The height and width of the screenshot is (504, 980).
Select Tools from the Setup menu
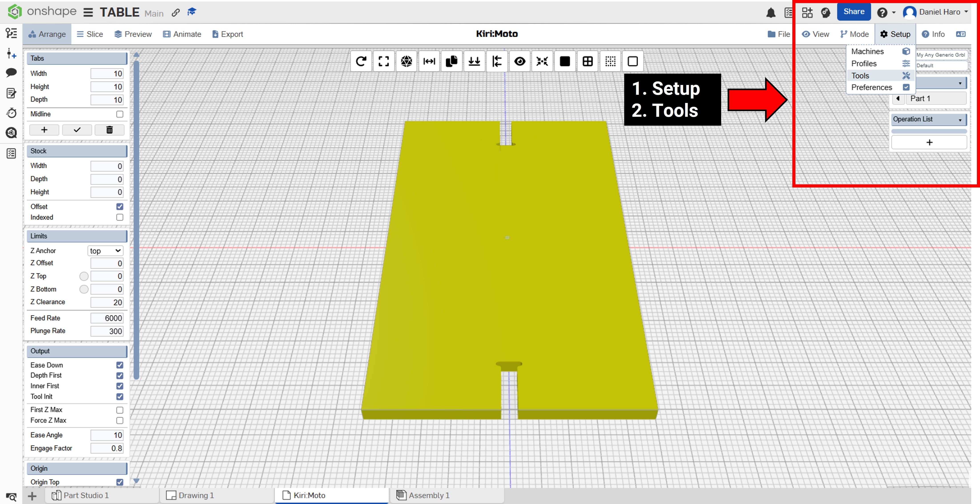point(861,76)
